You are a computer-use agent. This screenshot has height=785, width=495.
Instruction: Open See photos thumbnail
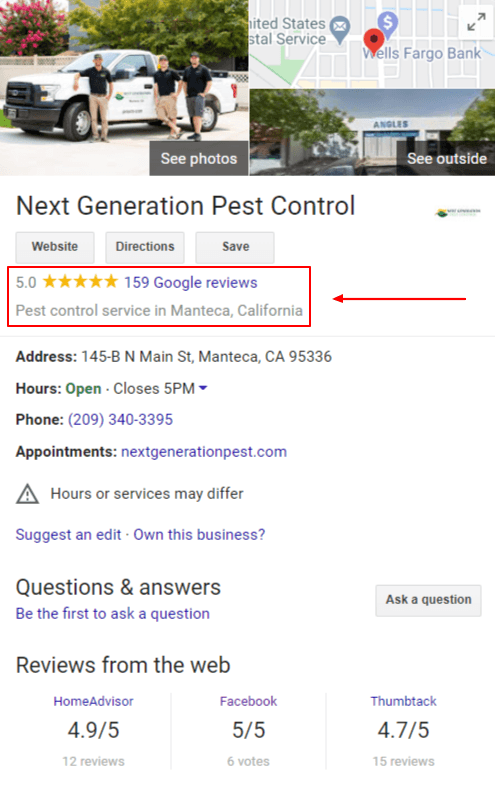pyautogui.click(x=199, y=158)
